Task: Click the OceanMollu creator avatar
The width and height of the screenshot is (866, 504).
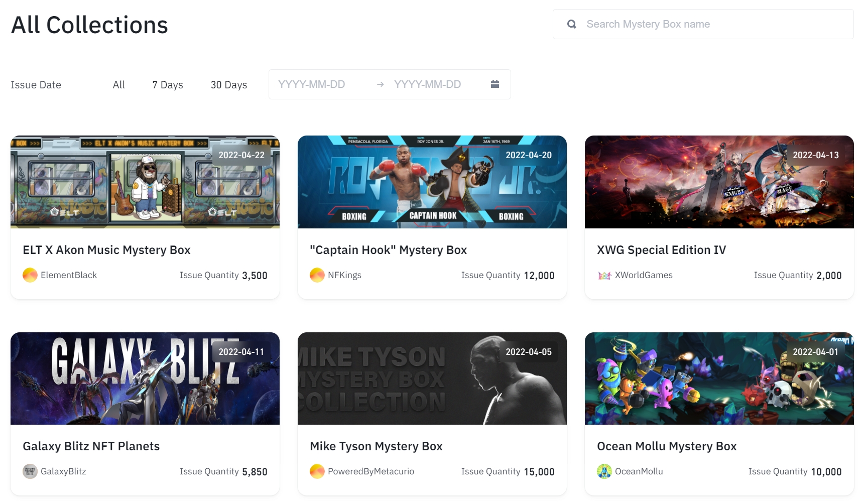Action: pos(604,471)
